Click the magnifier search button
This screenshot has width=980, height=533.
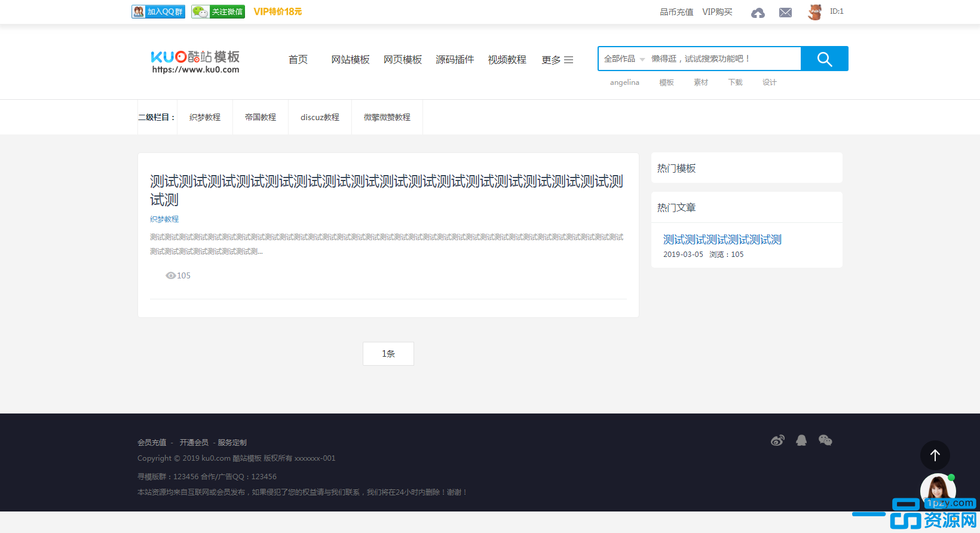pyautogui.click(x=824, y=59)
